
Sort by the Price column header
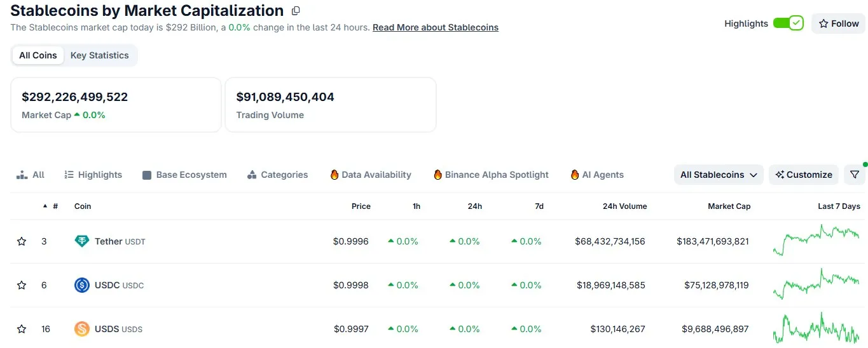click(x=361, y=206)
